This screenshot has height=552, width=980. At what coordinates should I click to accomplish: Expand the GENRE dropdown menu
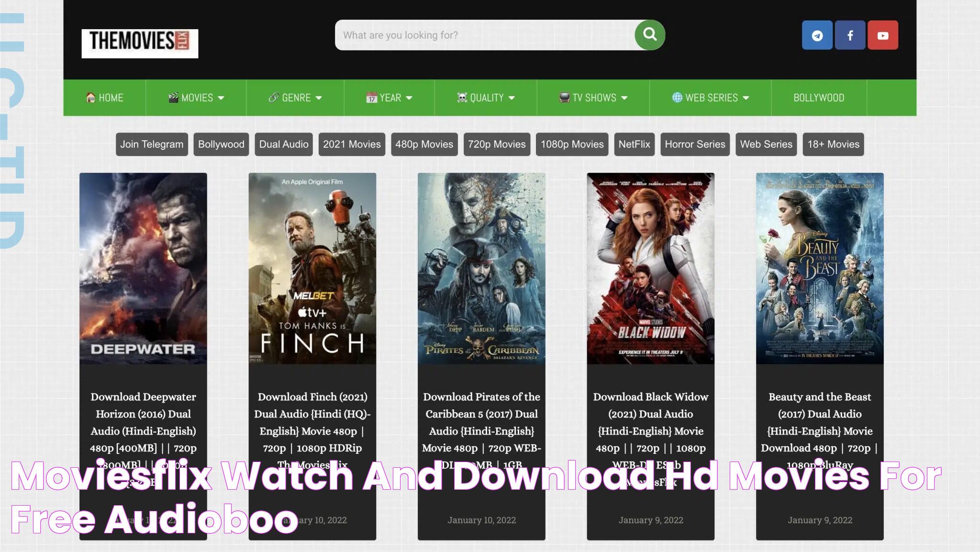click(295, 98)
